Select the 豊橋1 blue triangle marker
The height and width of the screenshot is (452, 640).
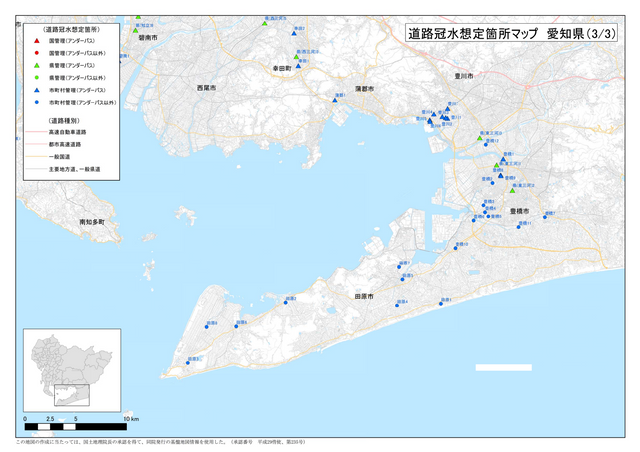[503, 159]
